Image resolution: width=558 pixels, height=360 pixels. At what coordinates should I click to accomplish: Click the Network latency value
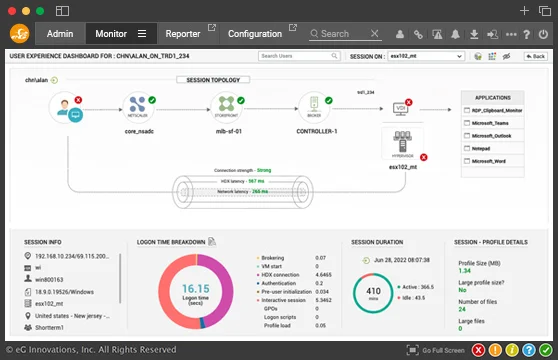(260, 191)
